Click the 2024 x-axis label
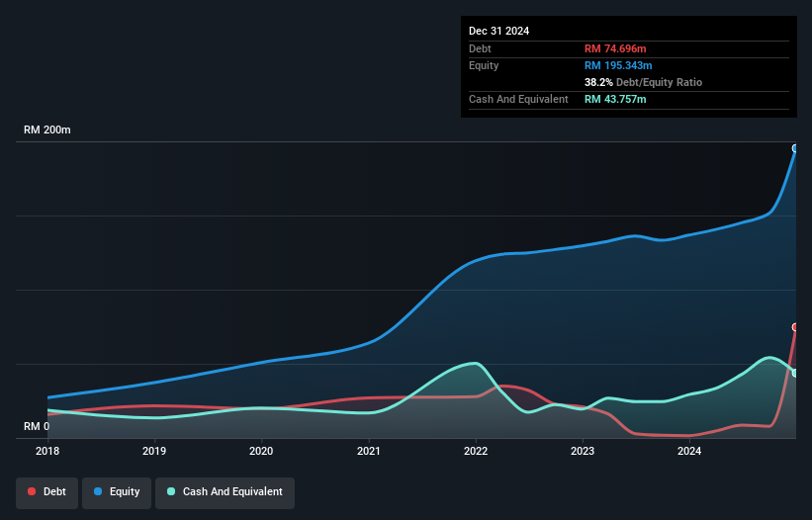This screenshot has width=812, height=520. coord(689,451)
